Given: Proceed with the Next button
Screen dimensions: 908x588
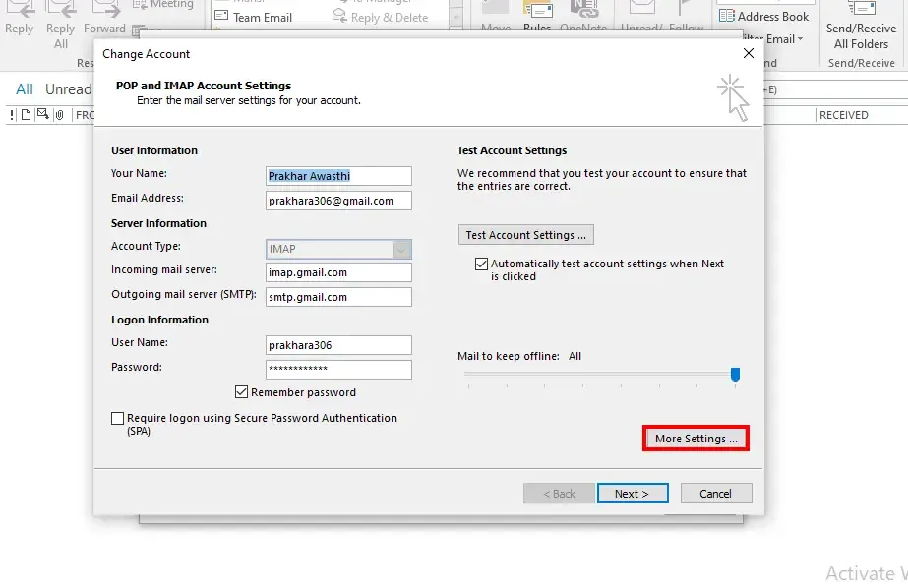Looking at the screenshot, I should [x=633, y=493].
